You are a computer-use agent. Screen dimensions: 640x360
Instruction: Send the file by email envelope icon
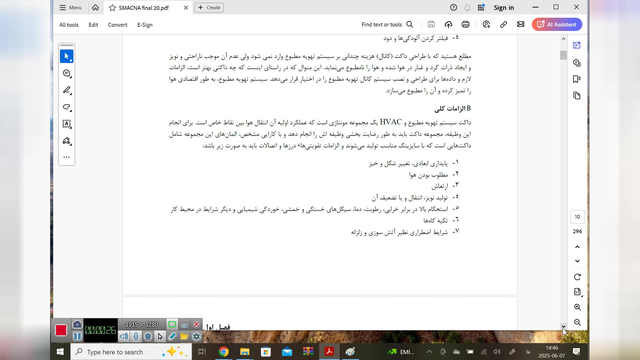520,24
